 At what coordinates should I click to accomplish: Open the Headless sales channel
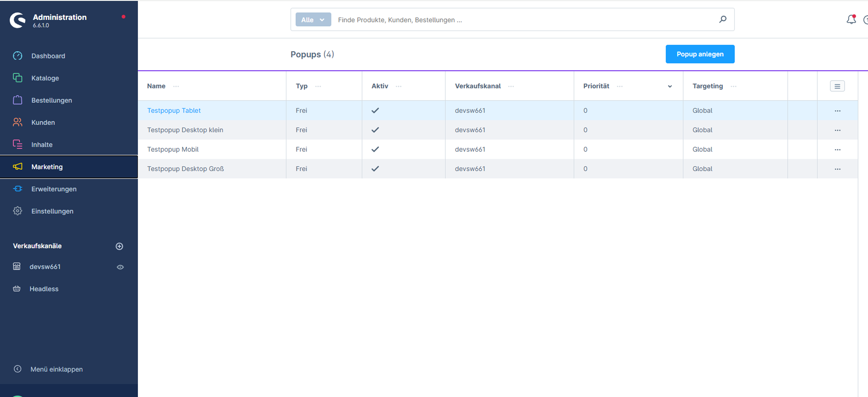coord(44,289)
